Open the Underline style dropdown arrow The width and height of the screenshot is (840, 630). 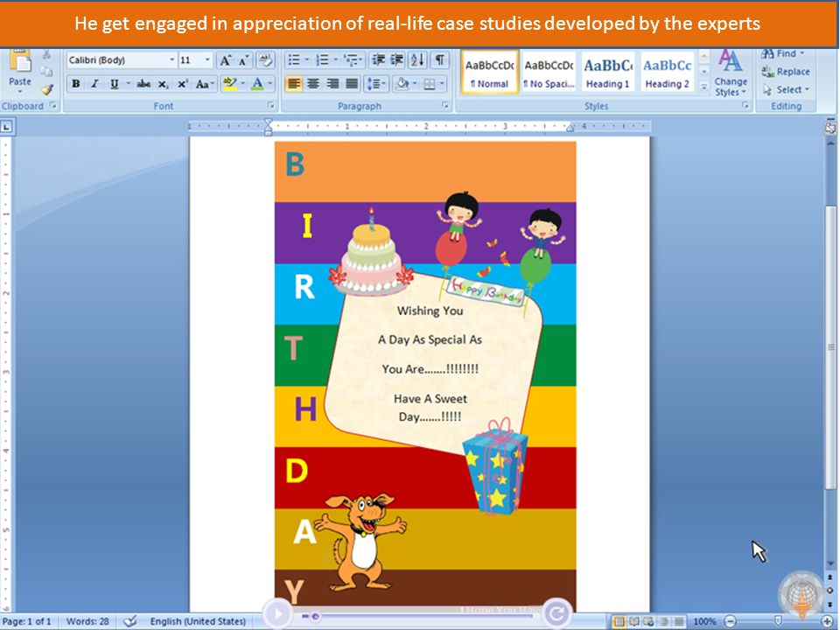point(128,84)
